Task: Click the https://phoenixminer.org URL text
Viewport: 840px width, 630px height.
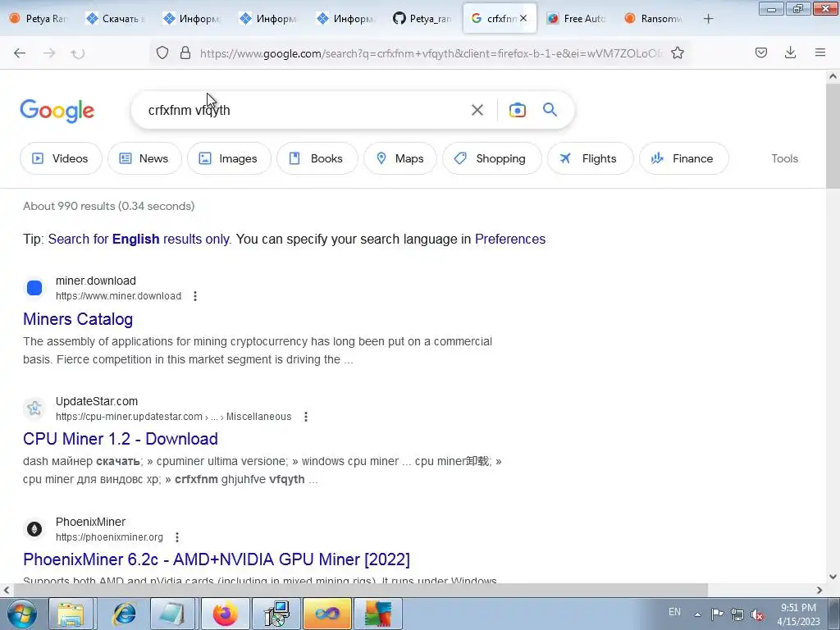Action: (x=109, y=537)
